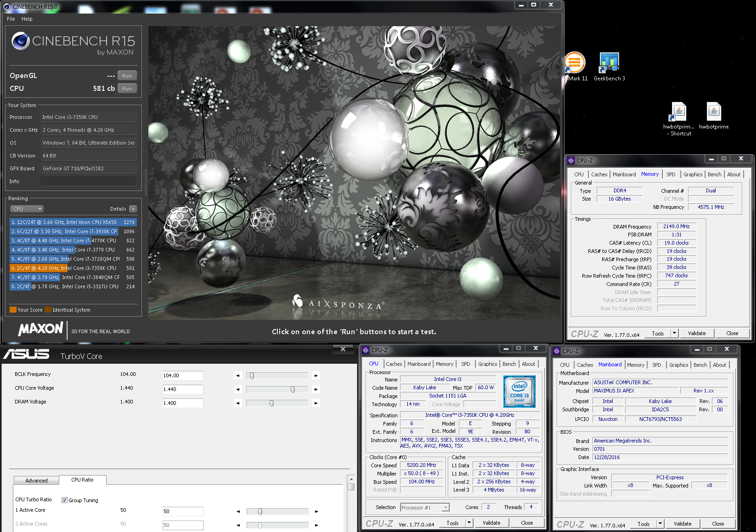Screen dimensions: 756x532
Task: Open the File menu in Cinebench
Action: (11, 19)
